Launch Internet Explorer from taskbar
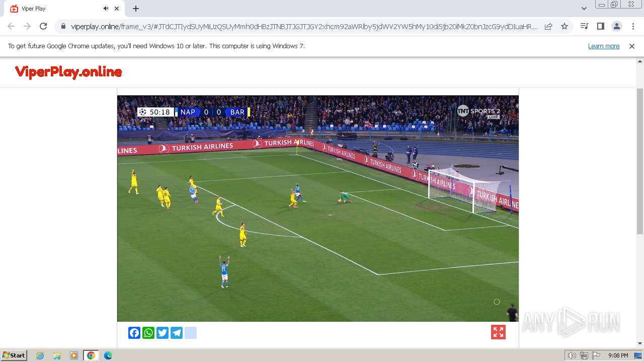Screen dimensions: 644x362 (x=40, y=355)
